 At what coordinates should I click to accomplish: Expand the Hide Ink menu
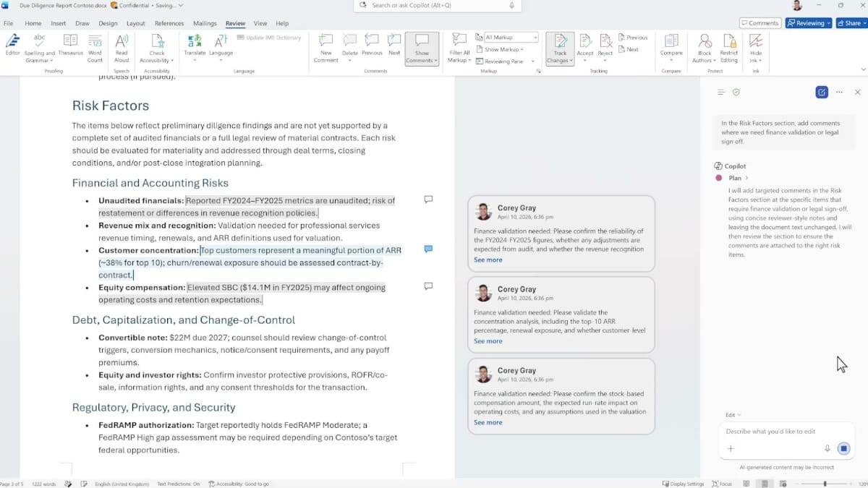pos(756,48)
